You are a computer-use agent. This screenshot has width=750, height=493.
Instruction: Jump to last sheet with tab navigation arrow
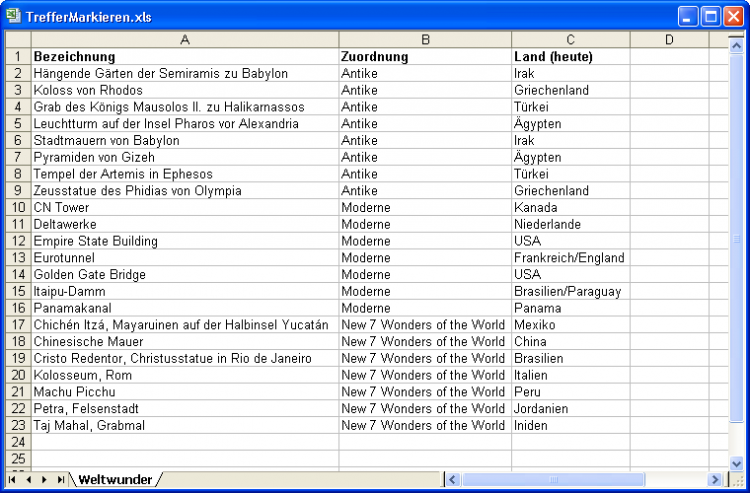tap(61, 480)
